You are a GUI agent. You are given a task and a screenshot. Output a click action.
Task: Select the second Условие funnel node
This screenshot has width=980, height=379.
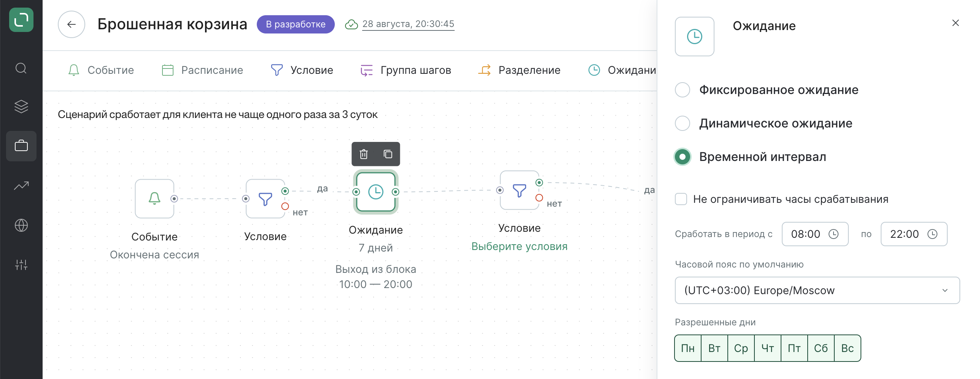519,190
